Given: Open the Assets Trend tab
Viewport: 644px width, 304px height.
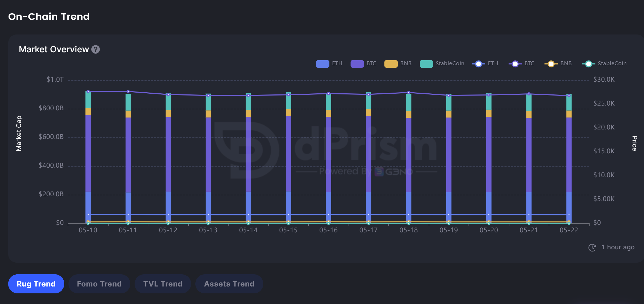Looking at the screenshot, I should [229, 284].
